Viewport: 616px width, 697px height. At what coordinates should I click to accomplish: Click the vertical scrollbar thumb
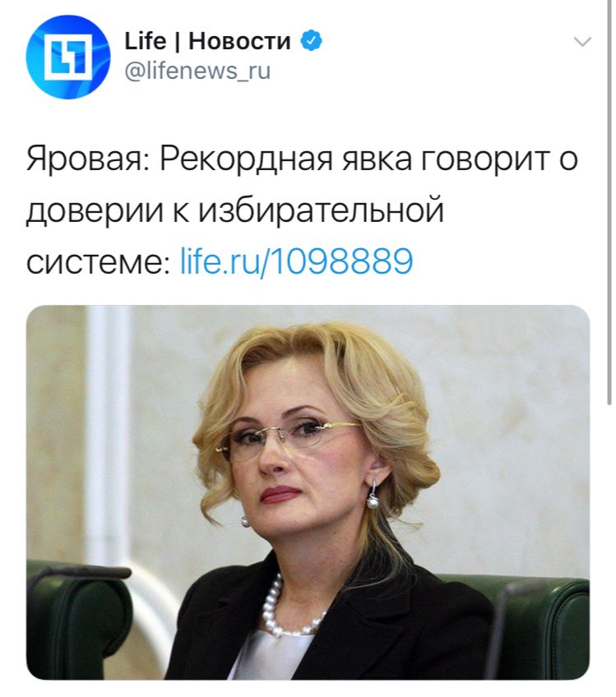(x=609, y=202)
